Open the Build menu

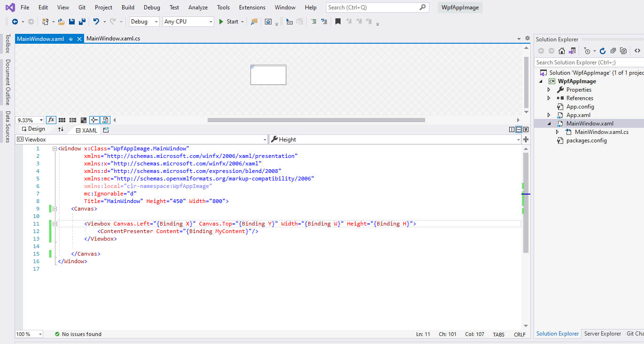(128, 8)
